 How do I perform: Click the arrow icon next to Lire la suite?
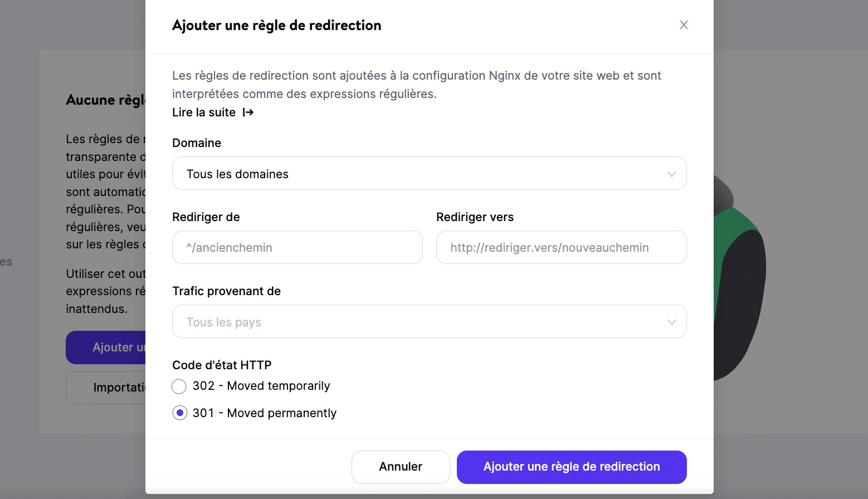[248, 112]
